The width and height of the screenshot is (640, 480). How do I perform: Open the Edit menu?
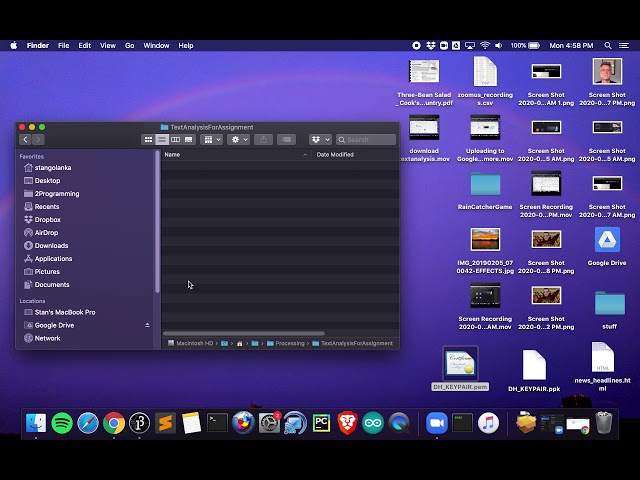84,46
